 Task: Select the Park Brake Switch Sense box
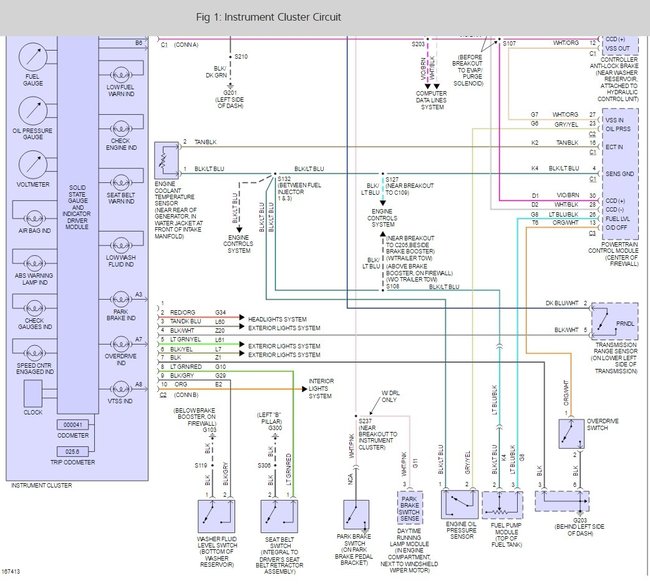tap(410, 508)
